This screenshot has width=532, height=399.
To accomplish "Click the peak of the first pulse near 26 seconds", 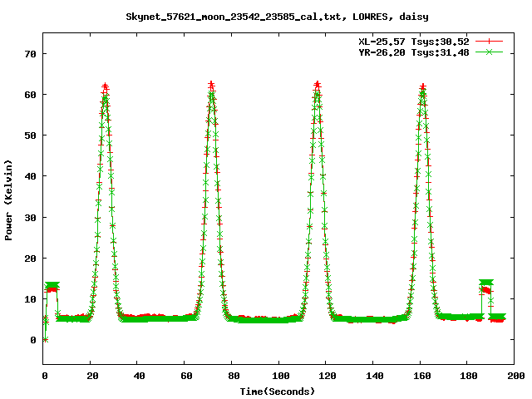I will (x=106, y=86).
